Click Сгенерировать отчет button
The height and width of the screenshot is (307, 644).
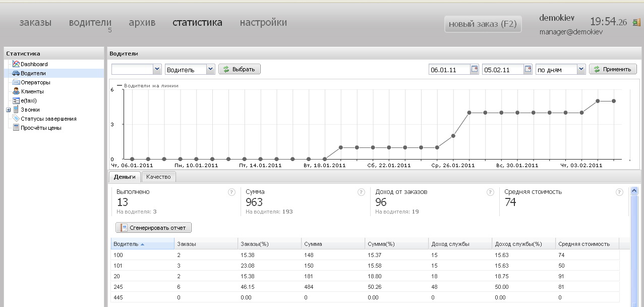[x=153, y=228]
